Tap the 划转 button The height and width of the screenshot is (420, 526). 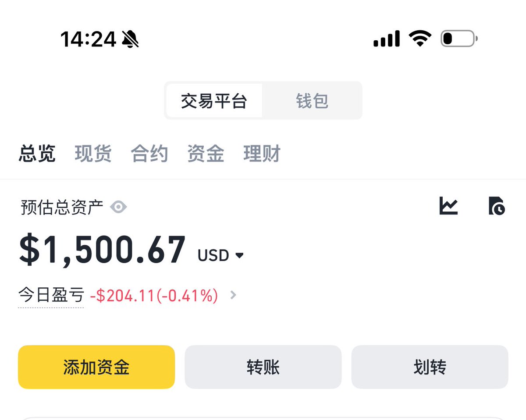[x=430, y=367]
